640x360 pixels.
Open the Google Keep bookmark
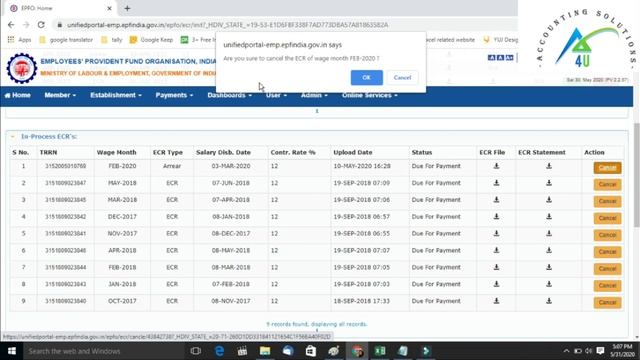(x=151, y=40)
